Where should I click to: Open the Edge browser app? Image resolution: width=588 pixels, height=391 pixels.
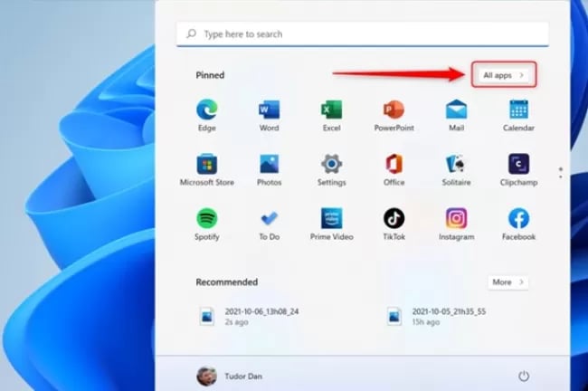coord(206,115)
